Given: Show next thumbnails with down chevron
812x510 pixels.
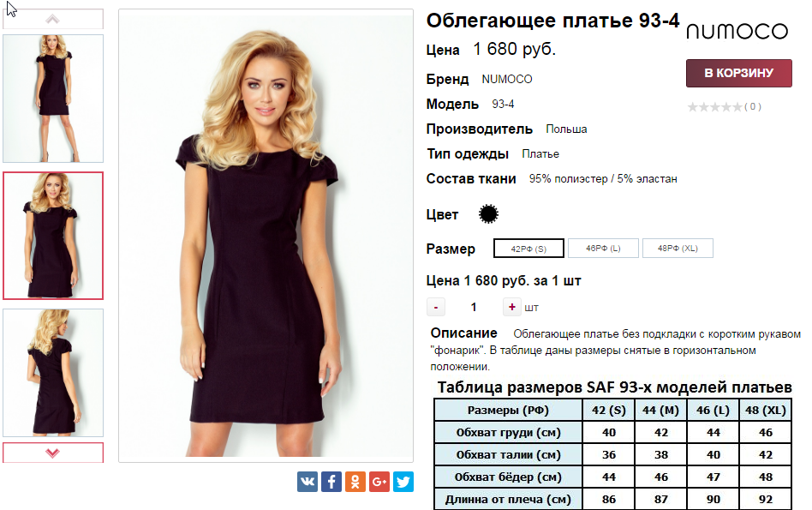Looking at the screenshot, I should pyautogui.click(x=53, y=453).
